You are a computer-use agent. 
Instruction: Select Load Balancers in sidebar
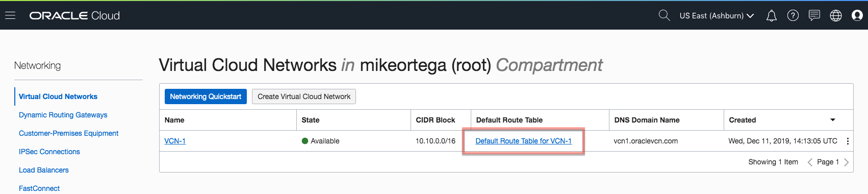click(44, 170)
